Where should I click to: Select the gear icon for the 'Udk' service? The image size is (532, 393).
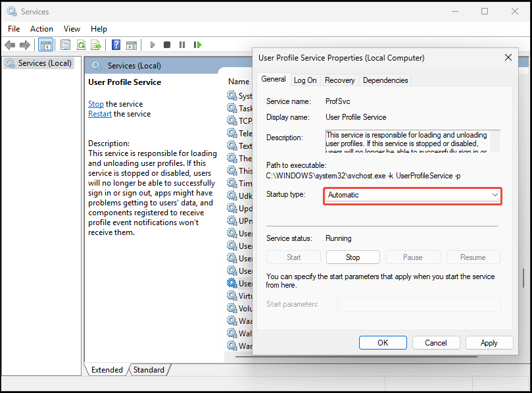tap(232, 196)
